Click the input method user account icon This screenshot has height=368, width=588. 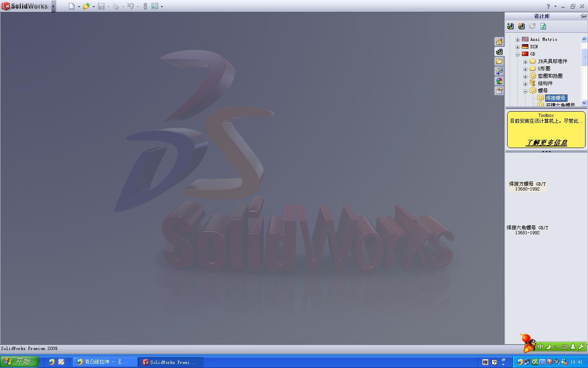click(573, 347)
